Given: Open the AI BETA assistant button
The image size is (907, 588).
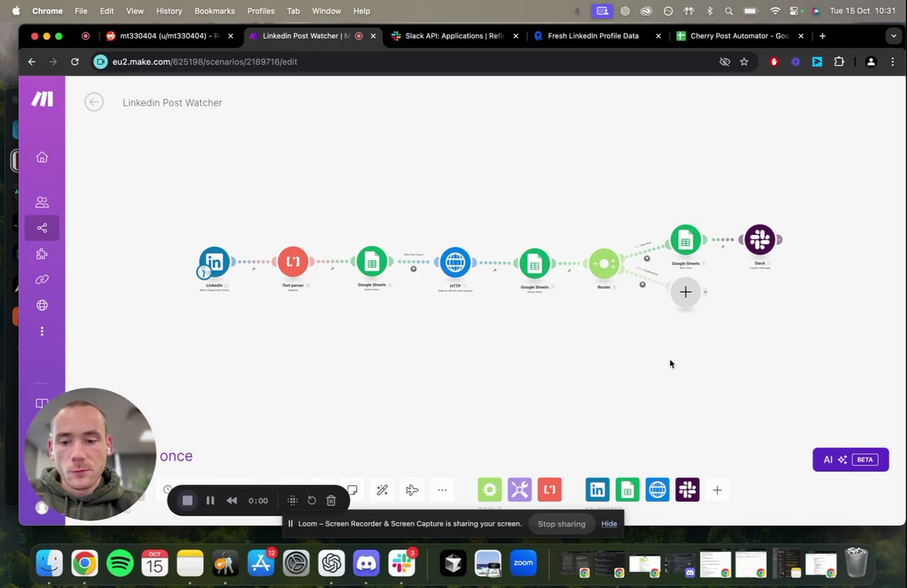Looking at the screenshot, I should point(850,460).
